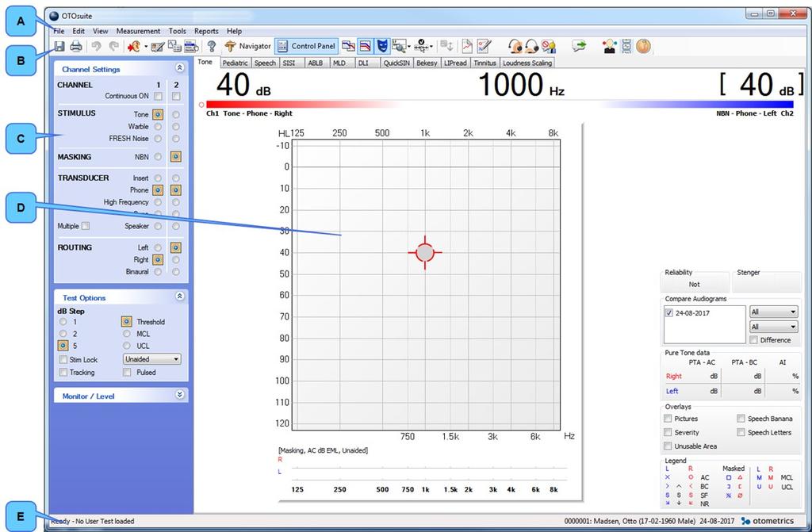Open the first All dropdown in Compare Audiograms
The image size is (812, 532).
pyautogui.click(x=774, y=312)
